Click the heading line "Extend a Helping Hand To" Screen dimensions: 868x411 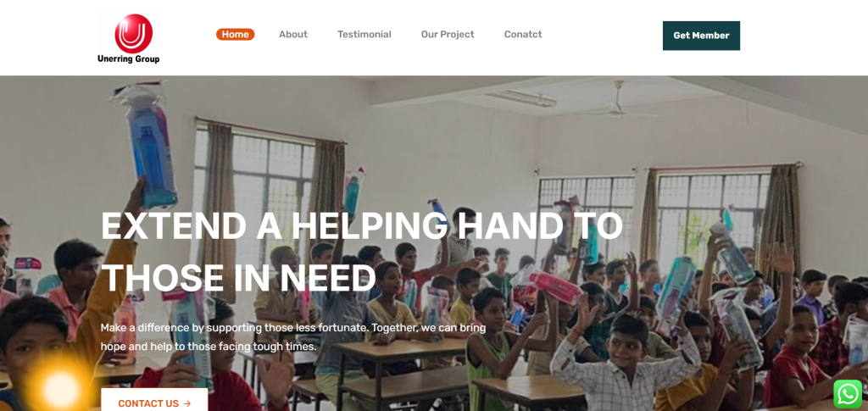coord(361,225)
